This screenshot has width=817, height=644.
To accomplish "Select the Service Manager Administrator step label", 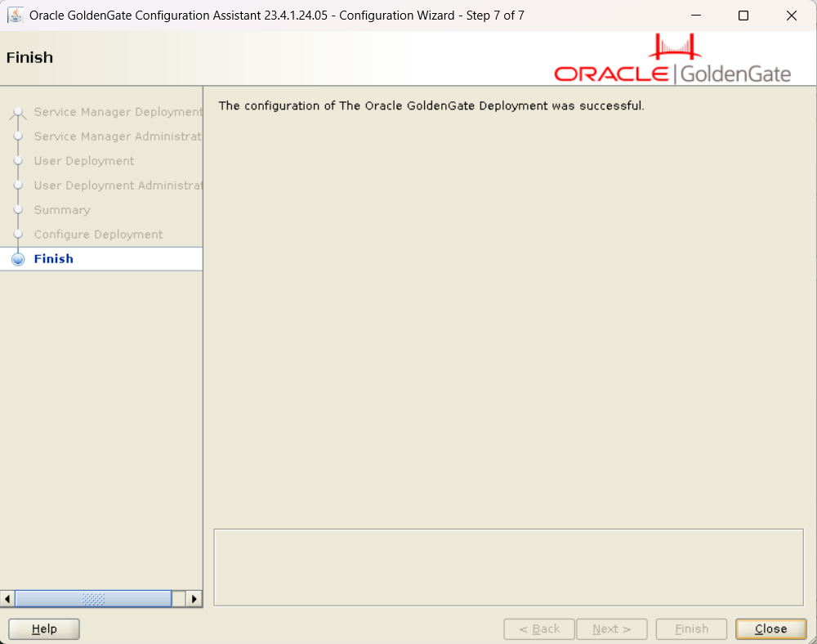I will tap(118, 136).
